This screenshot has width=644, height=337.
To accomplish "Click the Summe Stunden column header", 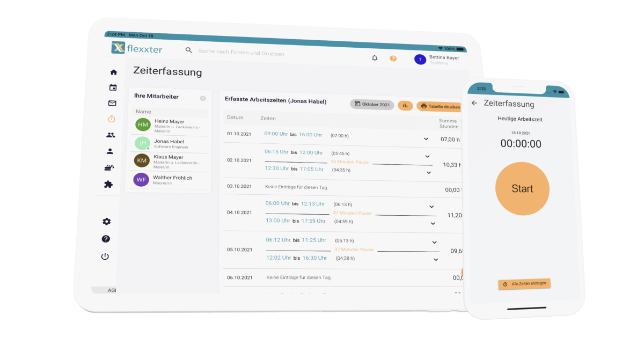I will pyautogui.click(x=449, y=123).
